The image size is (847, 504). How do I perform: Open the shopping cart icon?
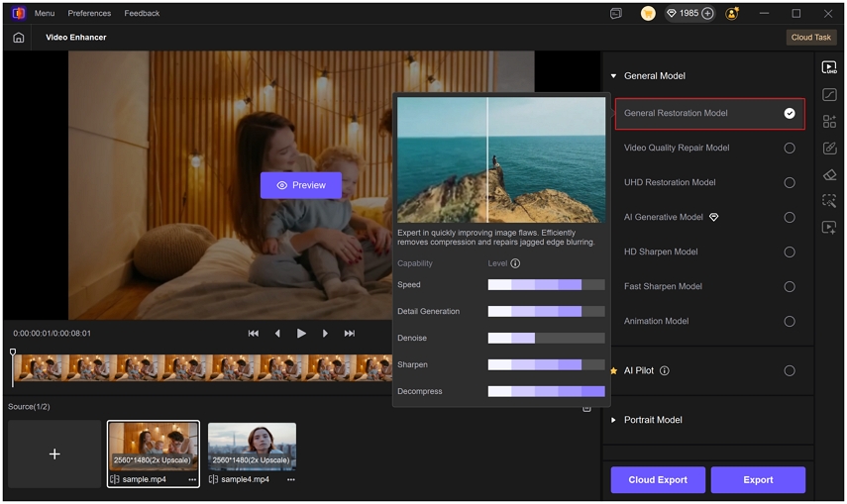click(648, 14)
